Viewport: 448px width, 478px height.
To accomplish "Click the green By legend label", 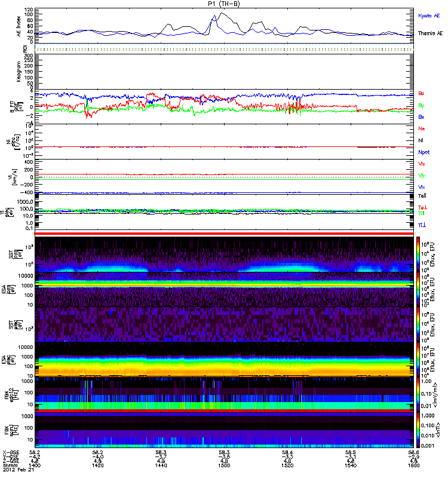I will pyautogui.click(x=421, y=106).
